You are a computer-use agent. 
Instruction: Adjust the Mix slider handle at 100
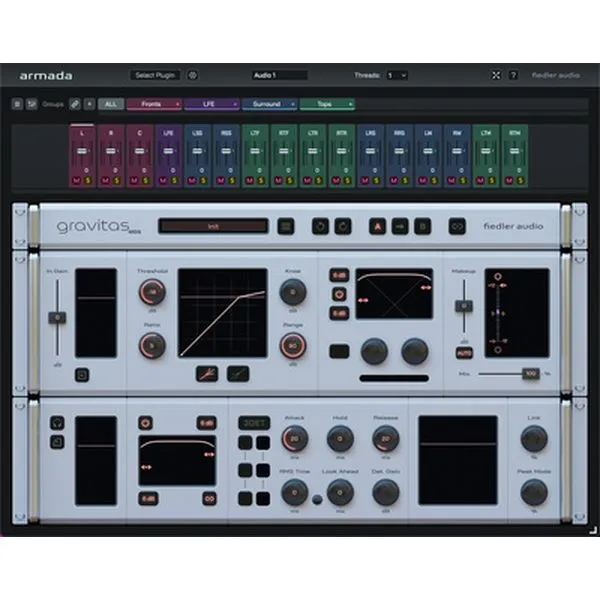[530, 374]
